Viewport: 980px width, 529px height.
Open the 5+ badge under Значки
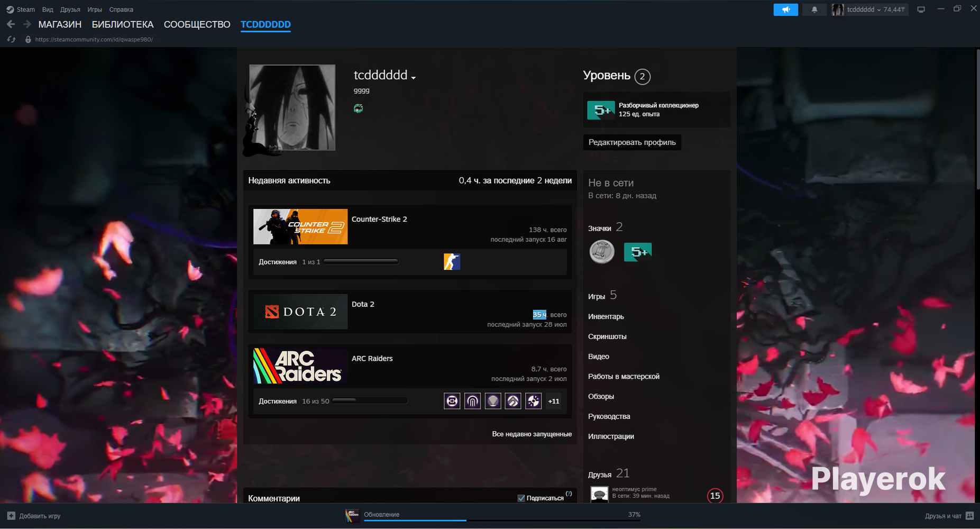click(638, 252)
